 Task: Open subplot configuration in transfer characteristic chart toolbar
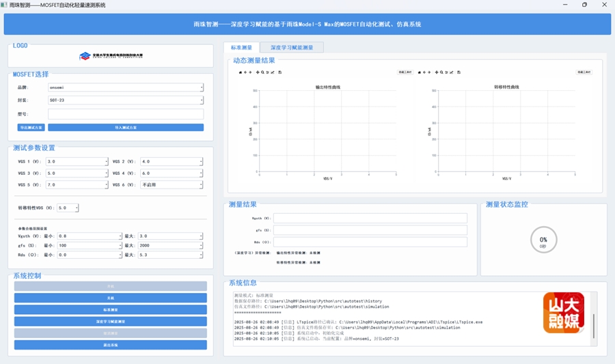446,72
